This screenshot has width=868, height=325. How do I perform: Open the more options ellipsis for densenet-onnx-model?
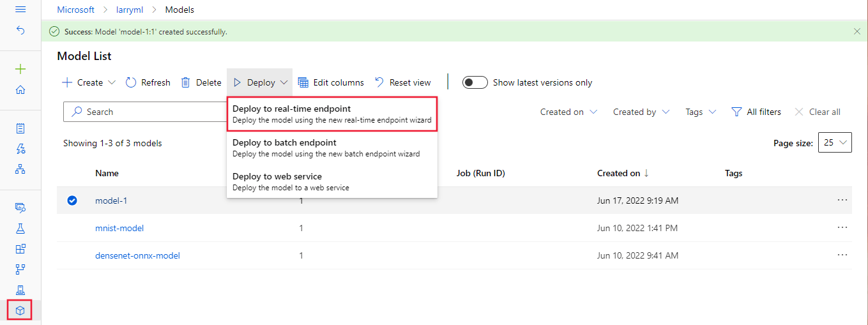point(842,255)
